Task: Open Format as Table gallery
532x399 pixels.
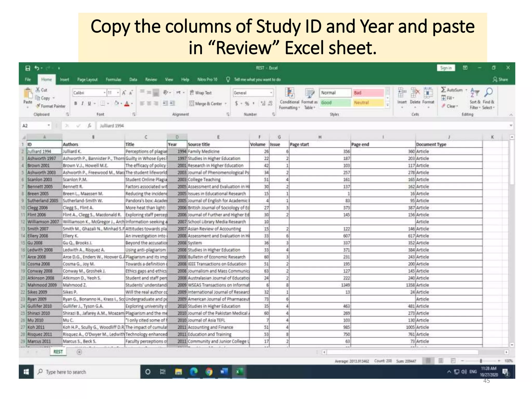Action: point(309,99)
